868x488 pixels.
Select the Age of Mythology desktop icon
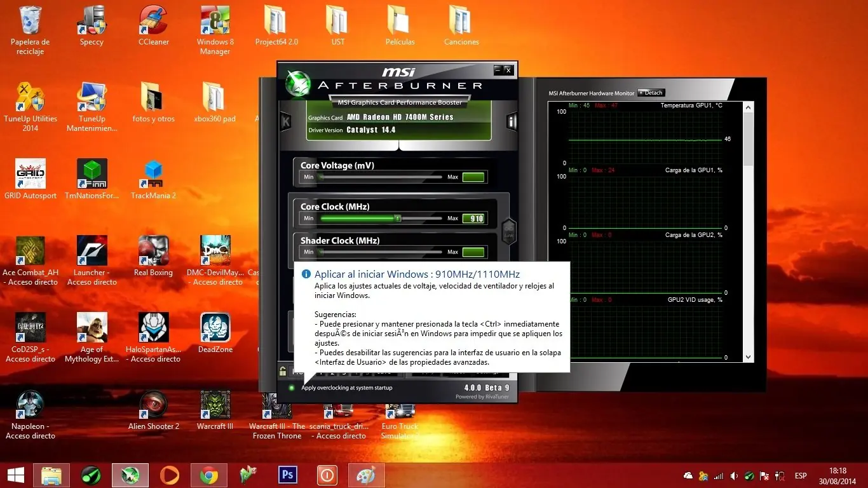click(92, 338)
